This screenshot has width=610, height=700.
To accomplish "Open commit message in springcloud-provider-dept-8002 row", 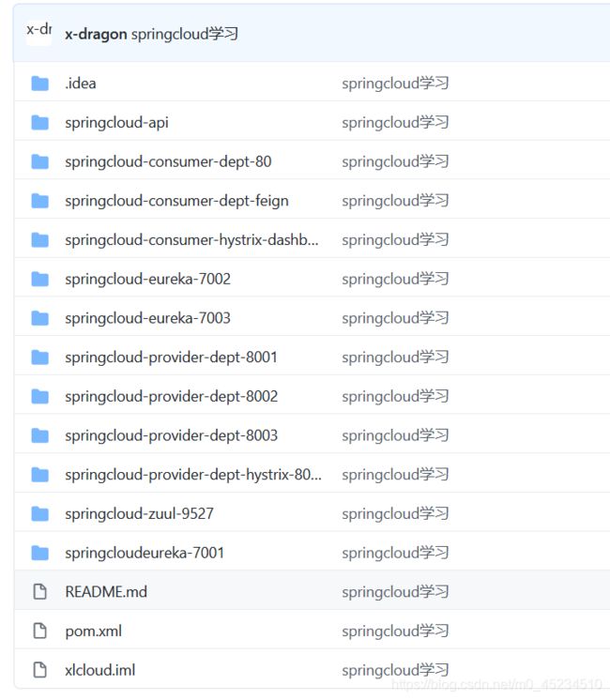I will click(x=395, y=396).
